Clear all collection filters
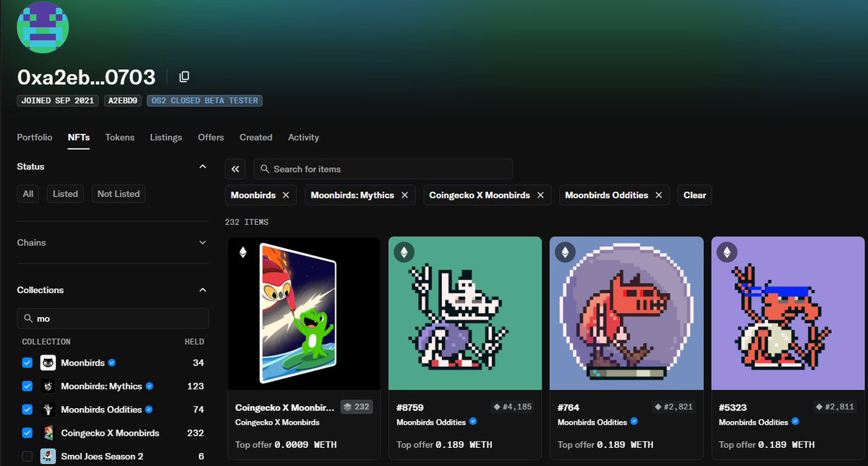 695,195
